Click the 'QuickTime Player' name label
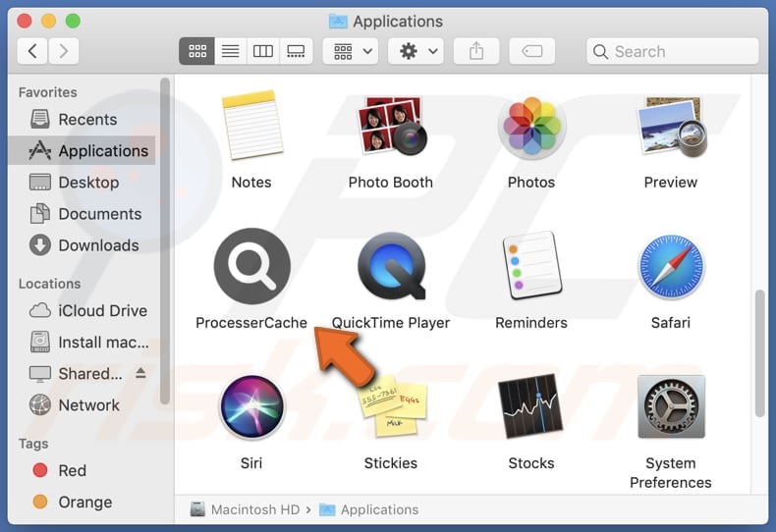The height and width of the screenshot is (532, 776). [x=391, y=322]
